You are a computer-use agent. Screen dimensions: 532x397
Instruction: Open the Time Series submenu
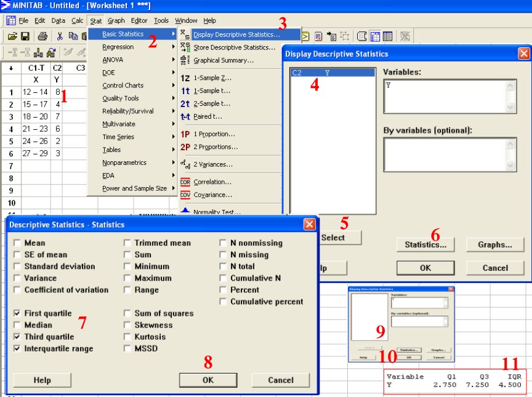132,137
